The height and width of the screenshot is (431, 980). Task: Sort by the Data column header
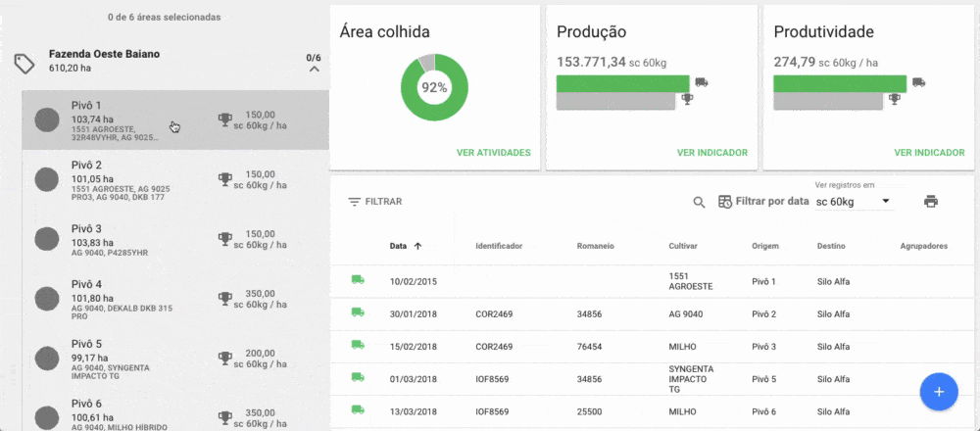click(x=398, y=247)
